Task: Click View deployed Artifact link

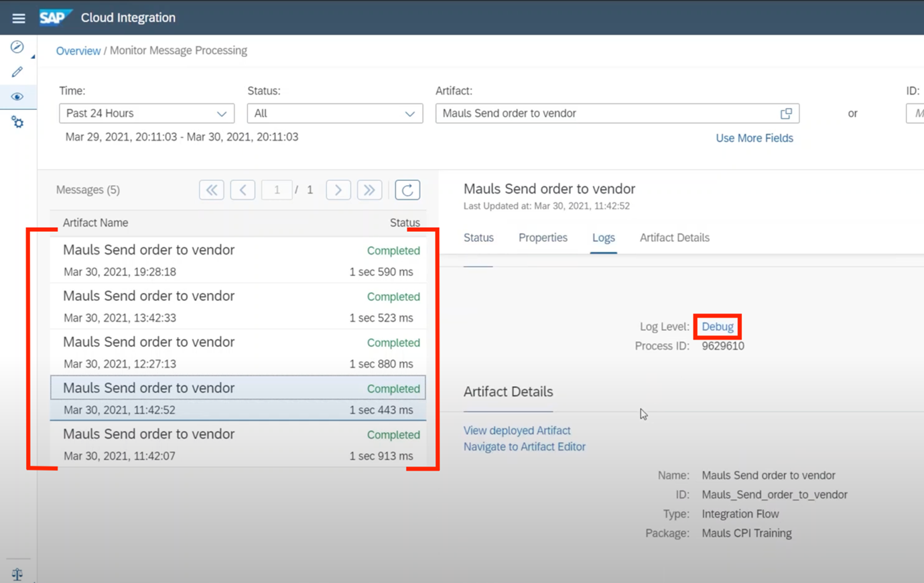Action: point(517,431)
